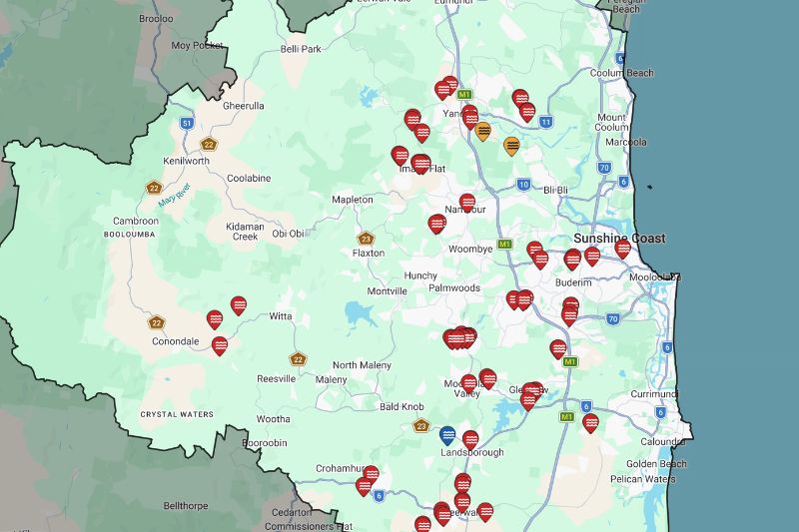Open red marker northwest of Image Flat label

399,156
